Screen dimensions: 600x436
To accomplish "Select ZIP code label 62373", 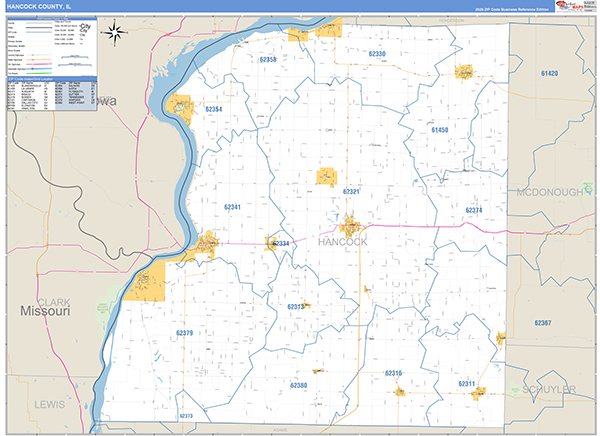I will click(x=186, y=416).
